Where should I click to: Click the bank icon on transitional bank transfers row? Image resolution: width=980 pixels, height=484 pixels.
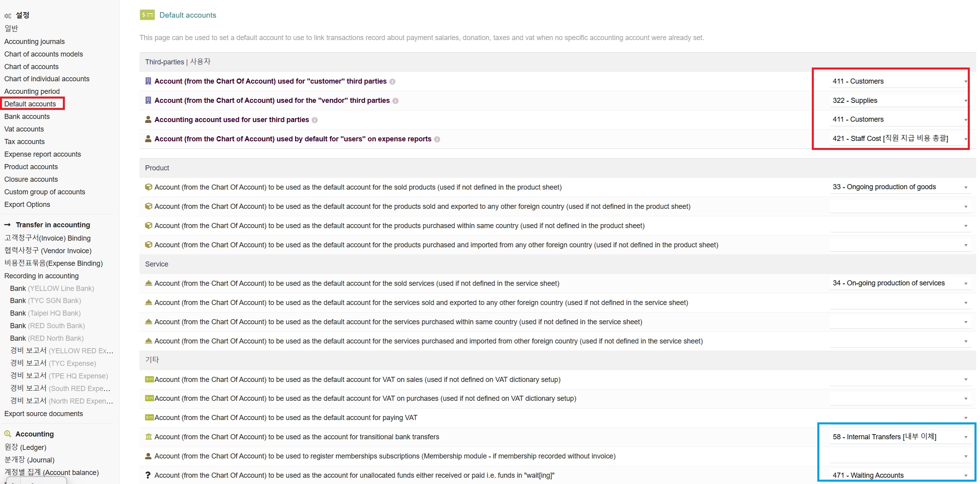click(x=148, y=437)
